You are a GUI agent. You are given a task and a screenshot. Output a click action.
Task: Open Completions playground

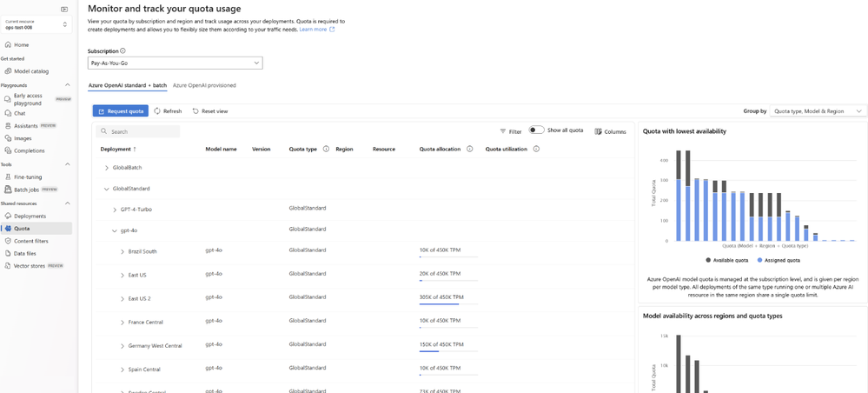(30, 150)
